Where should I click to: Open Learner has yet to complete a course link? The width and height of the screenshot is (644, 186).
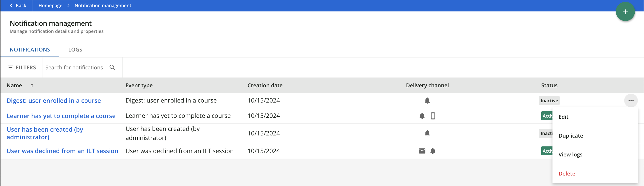point(61,116)
